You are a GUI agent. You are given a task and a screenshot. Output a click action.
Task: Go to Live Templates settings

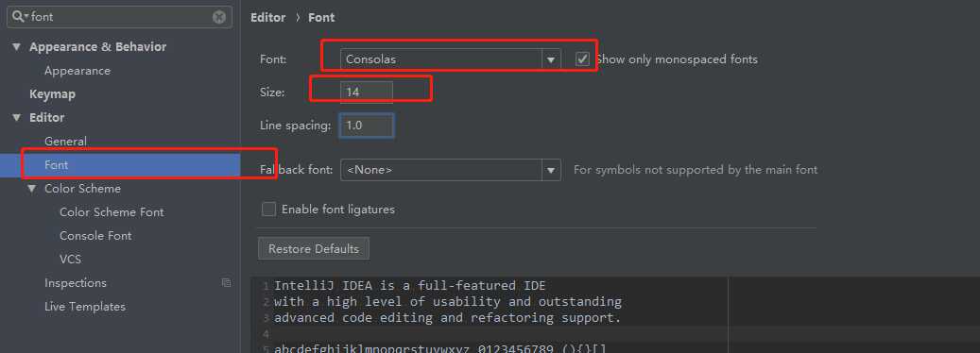85,307
